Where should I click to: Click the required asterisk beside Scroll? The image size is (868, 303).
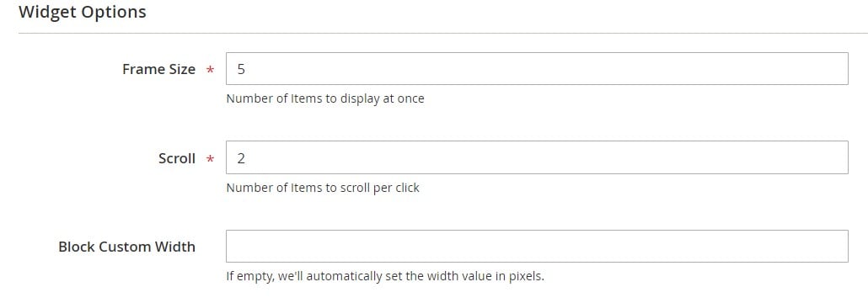tap(210, 159)
